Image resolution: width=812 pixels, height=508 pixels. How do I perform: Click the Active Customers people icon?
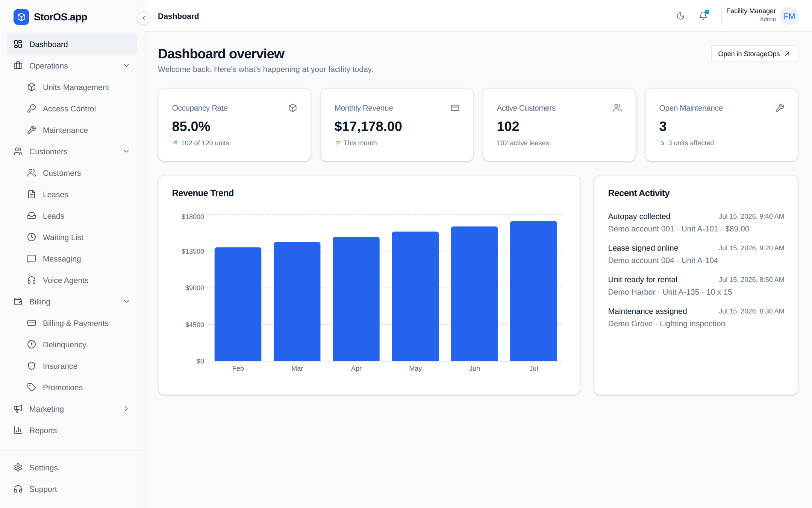coord(617,108)
